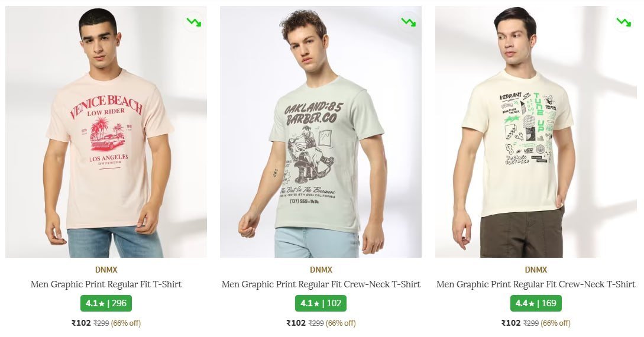Click ₹102 price of Venice Beach shirt
The width and height of the screenshot is (644, 337).
(x=81, y=323)
